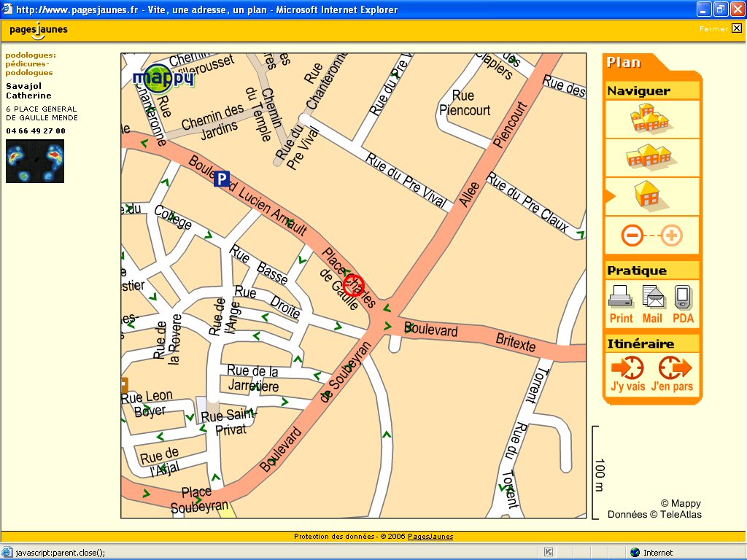This screenshot has height=560, width=747.
Task: Click the blue parking P marker on map
Action: (222, 179)
